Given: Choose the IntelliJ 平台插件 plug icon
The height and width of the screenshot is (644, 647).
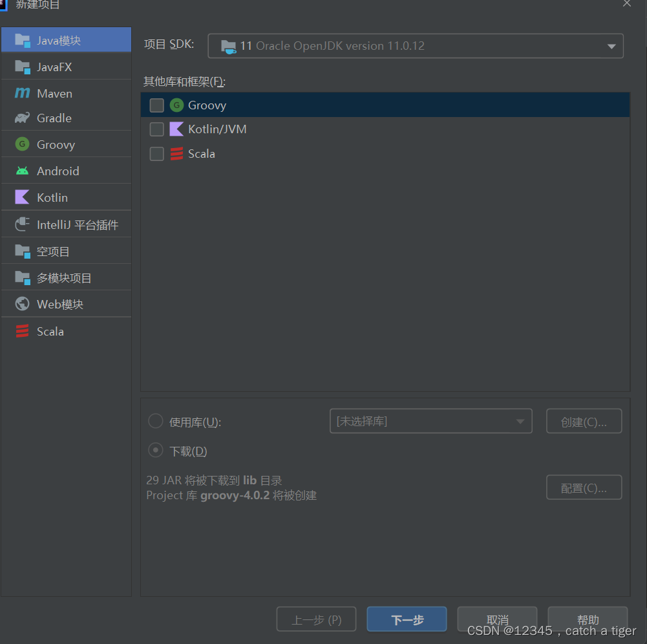Looking at the screenshot, I should tap(22, 224).
